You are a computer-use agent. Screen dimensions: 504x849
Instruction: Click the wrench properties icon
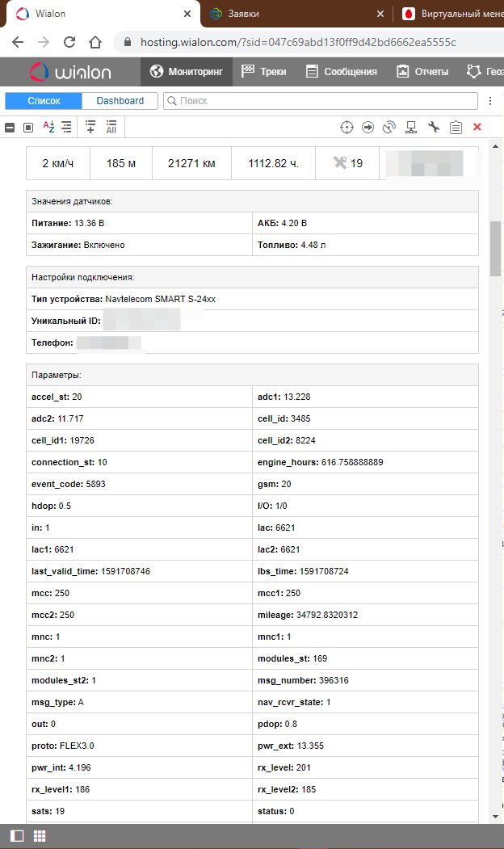coord(433,127)
